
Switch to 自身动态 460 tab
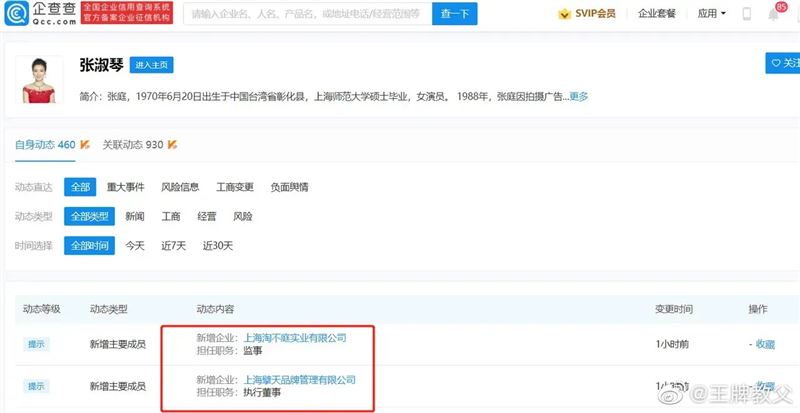(45, 145)
